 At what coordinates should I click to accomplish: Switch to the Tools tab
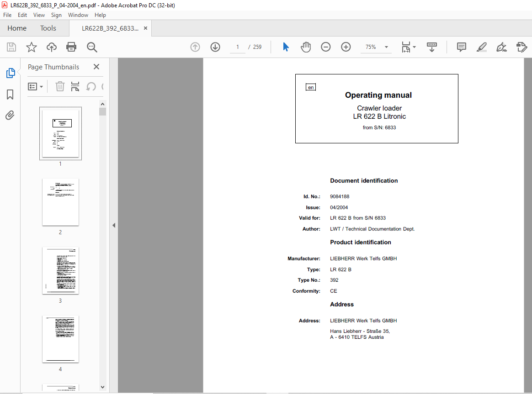(48, 28)
